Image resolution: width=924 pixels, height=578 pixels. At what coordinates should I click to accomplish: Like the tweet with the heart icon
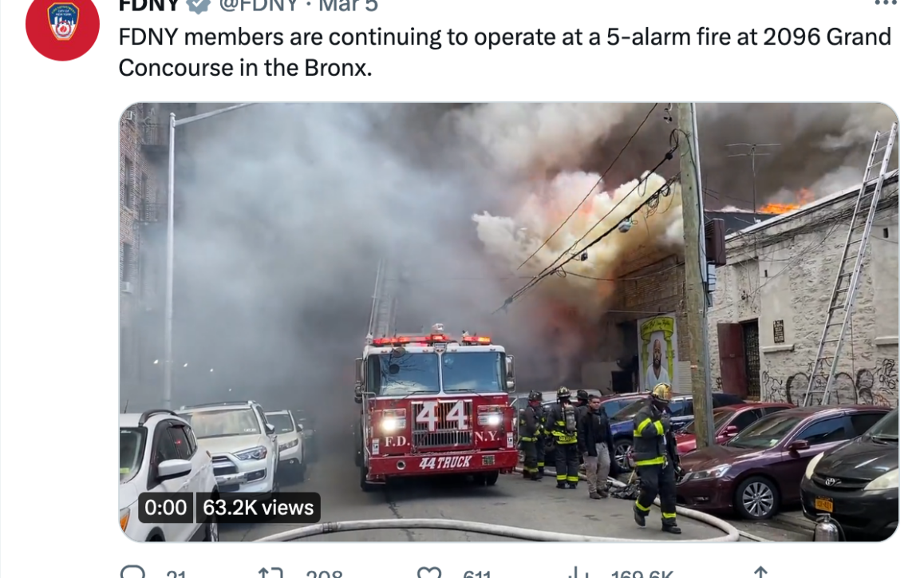[429, 572]
